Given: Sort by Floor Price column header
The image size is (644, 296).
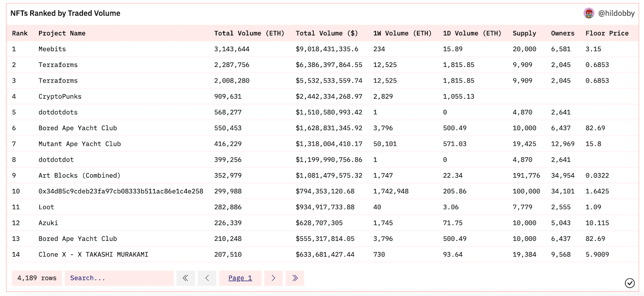Looking at the screenshot, I should coord(607,33).
